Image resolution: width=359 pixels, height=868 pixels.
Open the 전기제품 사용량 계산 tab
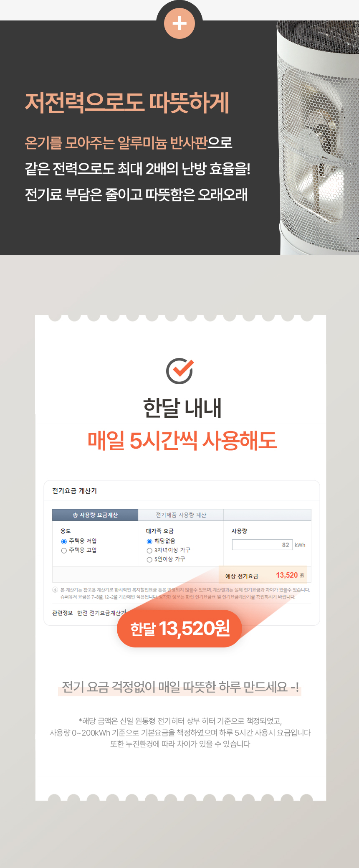click(181, 515)
